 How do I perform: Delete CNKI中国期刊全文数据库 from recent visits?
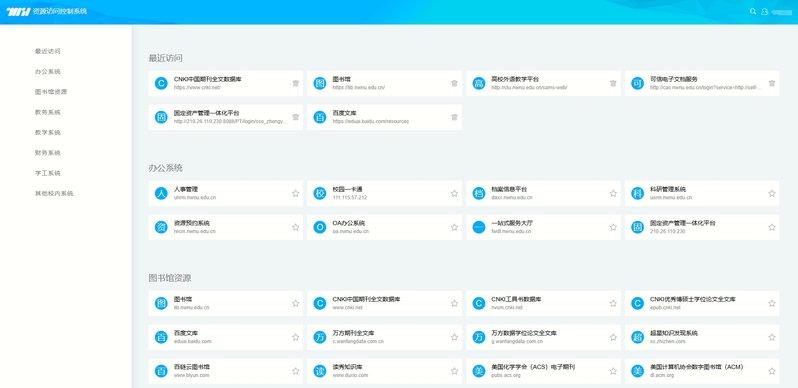click(296, 84)
